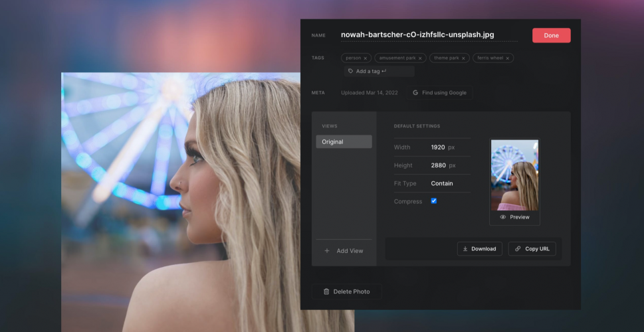Remove the person tag
Viewport: 644px width, 332px height.
pos(365,58)
